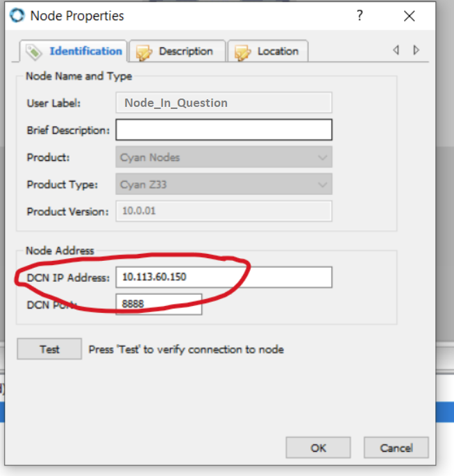
Task: Click the 'Product Type:' label
Action: point(62,185)
